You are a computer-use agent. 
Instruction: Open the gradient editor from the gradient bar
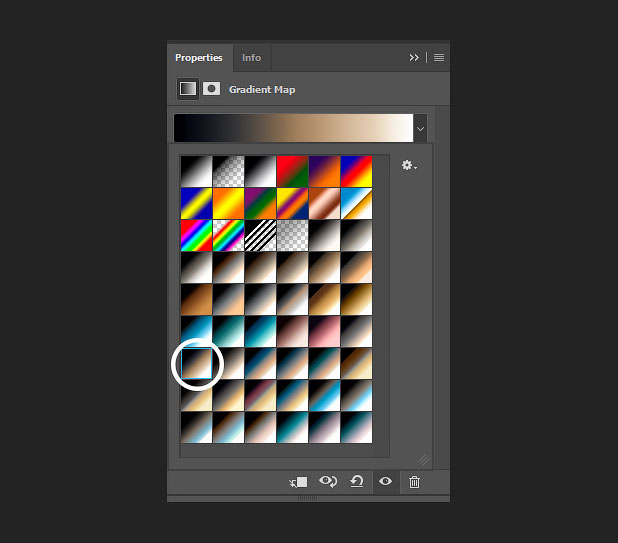pyautogui.click(x=293, y=128)
